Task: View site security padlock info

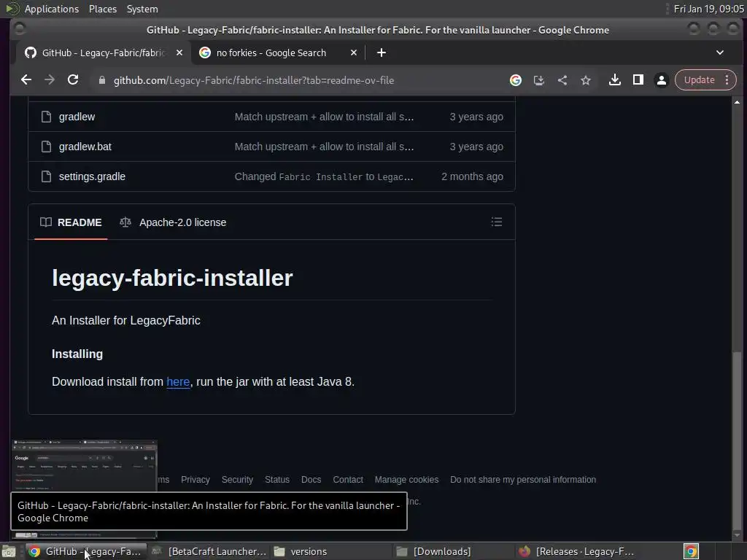Action: coord(101,80)
